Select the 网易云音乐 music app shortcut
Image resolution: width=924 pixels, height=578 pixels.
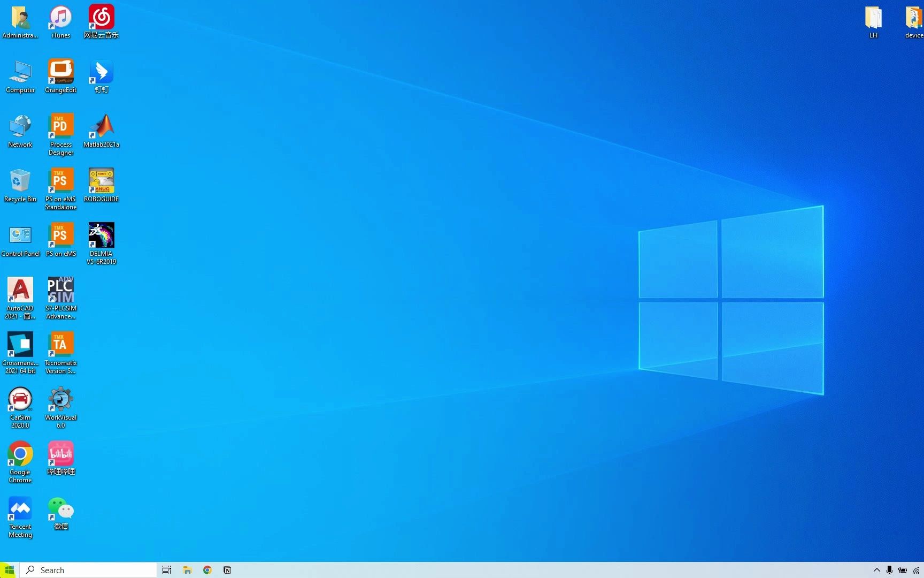(x=101, y=22)
